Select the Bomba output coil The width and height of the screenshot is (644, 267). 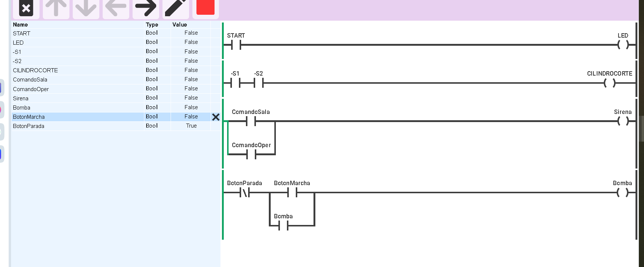(x=623, y=192)
